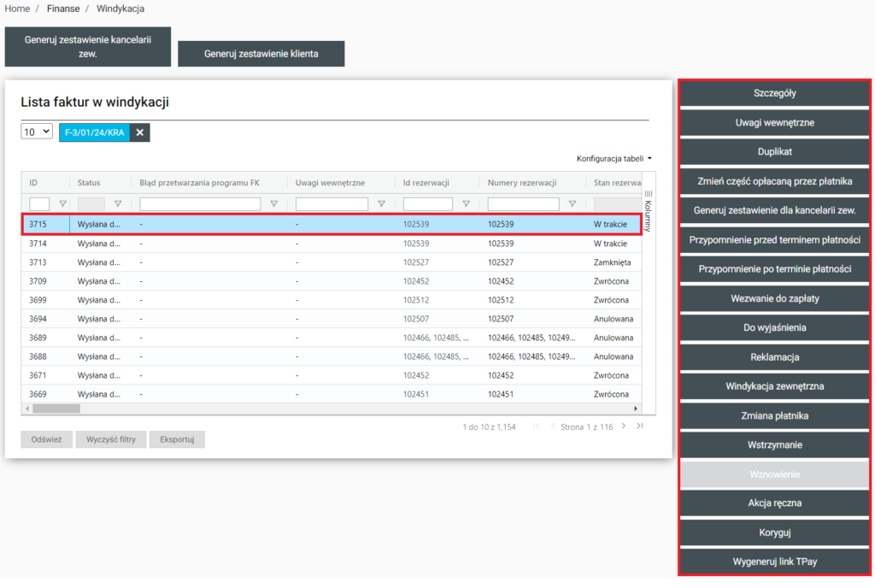
Task: Go to next page of invoices
Action: point(624,426)
